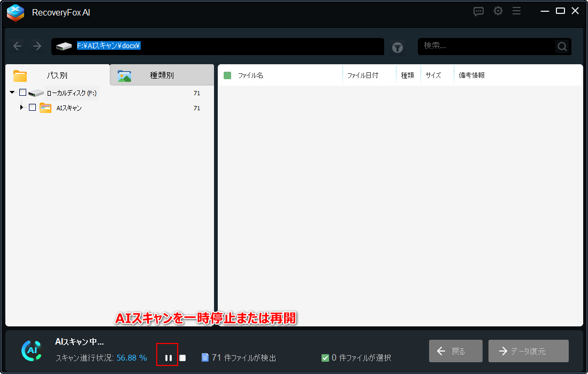This screenshot has height=374, width=588.
Task: Pause the AI scan
Action: tap(169, 358)
